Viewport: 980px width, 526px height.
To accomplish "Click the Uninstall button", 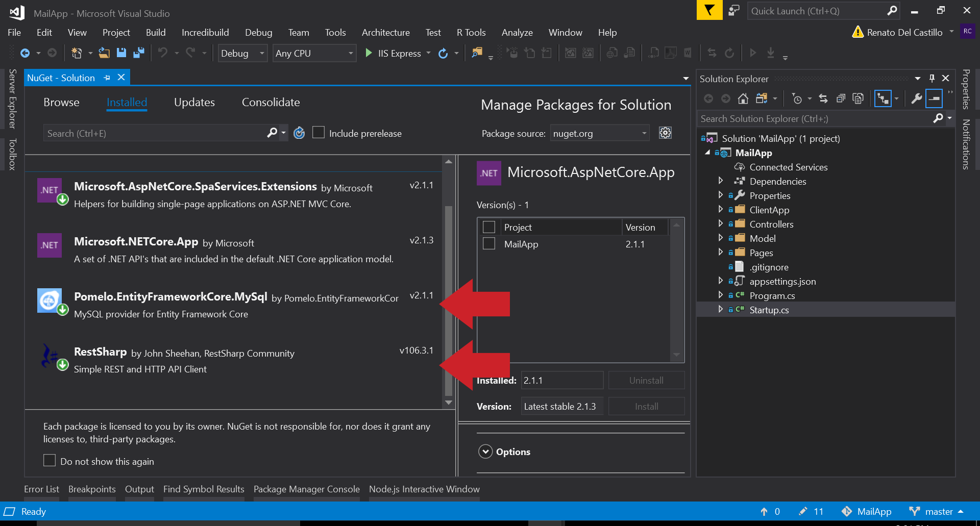I will tap(646, 380).
